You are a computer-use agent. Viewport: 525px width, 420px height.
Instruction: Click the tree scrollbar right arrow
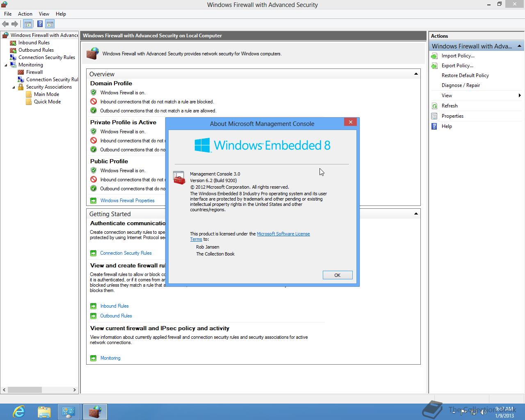click(75, 390)
